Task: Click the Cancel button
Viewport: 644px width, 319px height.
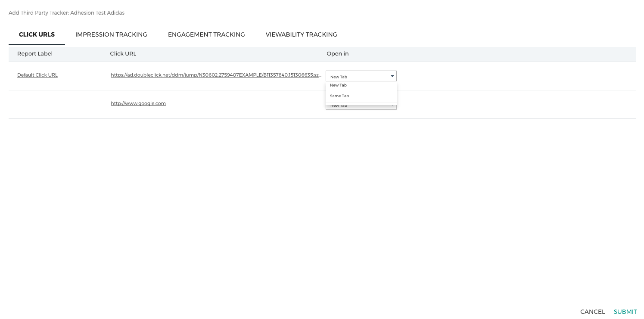Action: click(x=592, y=312)
